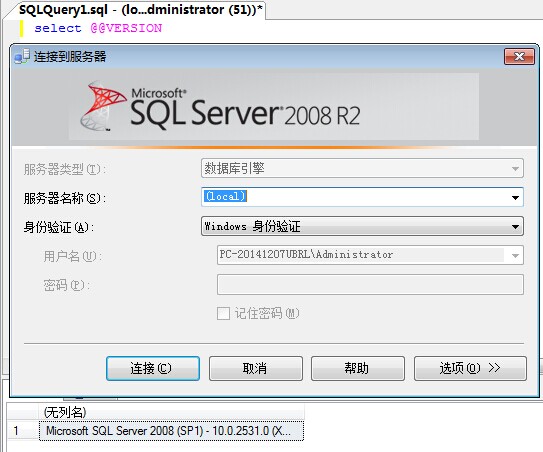This screenshot has width=543, height=452.
Task: Select the SQLQuery1.sql tab
Action: click(x=140, y=10)
